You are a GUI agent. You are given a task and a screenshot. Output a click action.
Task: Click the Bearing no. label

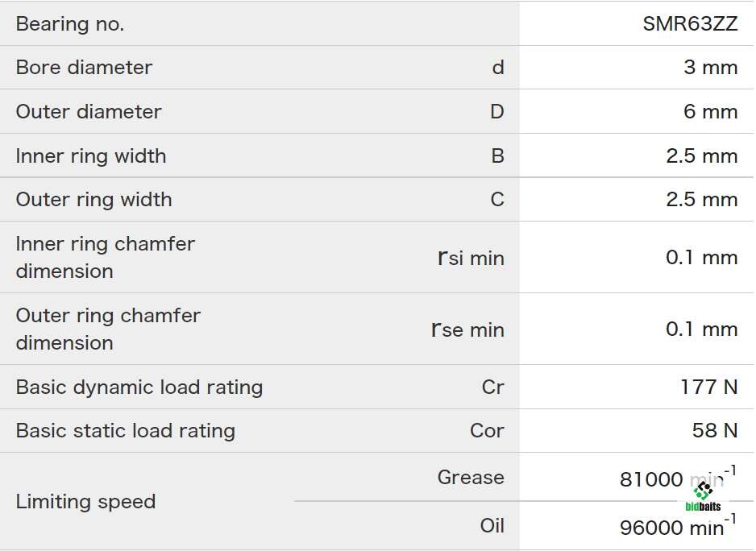pyautogui.click(x=70, y=23)
